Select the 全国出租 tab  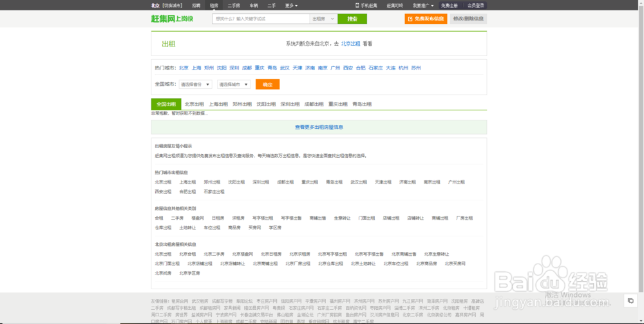[166, 104]
